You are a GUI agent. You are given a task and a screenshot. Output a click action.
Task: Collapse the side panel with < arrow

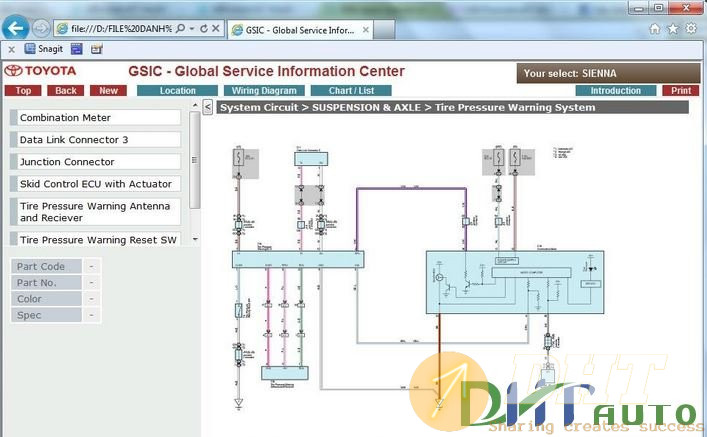click(207, 107)
